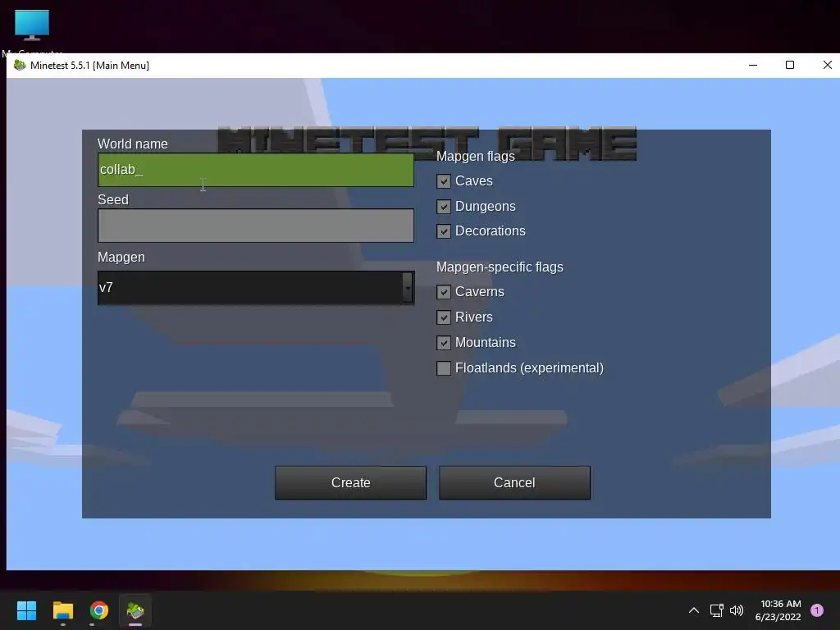840x630 pixels.
Task: Enable Floatlands (experimental) checkbox
Action: [444, 368]
